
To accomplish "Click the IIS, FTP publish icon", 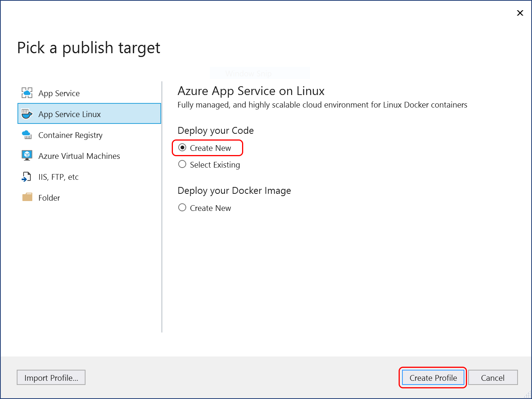I will click(x=27, y=176).
